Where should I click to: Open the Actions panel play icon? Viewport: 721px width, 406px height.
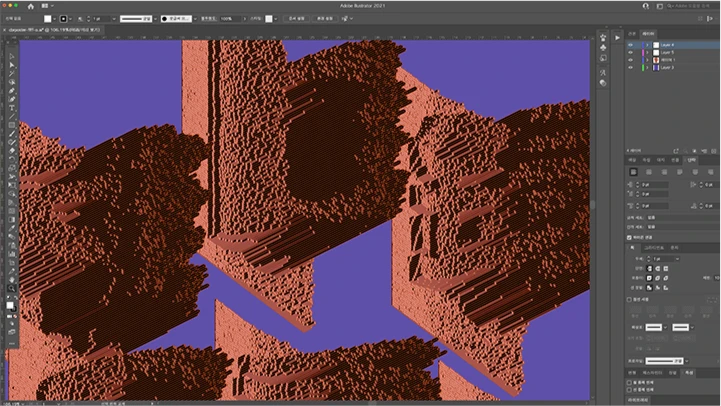pyautogui.click(x=617, y=38)
